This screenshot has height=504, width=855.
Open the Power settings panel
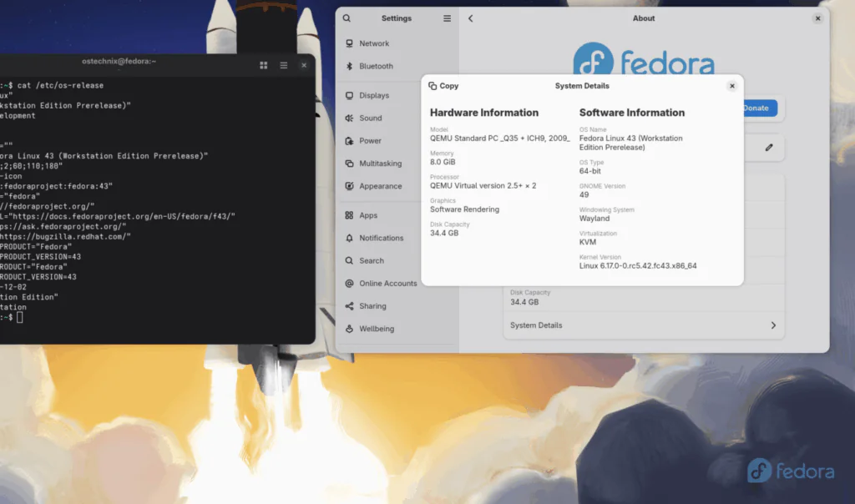click(370, 141)
